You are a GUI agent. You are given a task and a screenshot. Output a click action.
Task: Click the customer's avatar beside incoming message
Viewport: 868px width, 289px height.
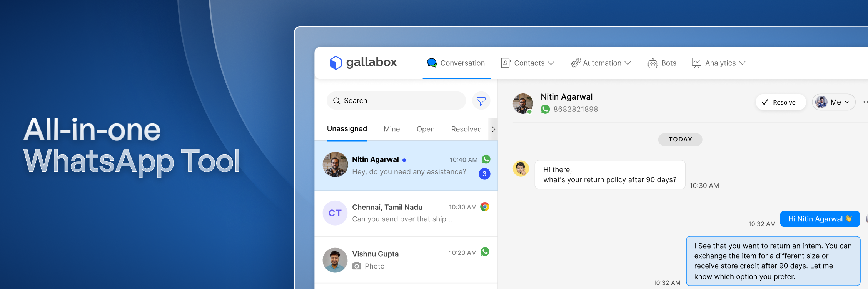coord(521,168)
